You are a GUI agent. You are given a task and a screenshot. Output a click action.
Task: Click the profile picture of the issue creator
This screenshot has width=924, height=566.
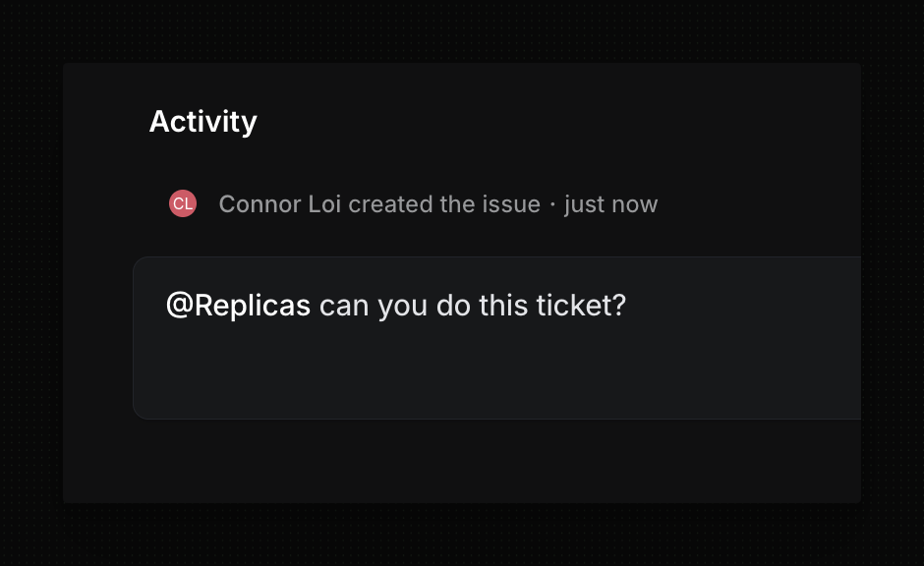183,203
